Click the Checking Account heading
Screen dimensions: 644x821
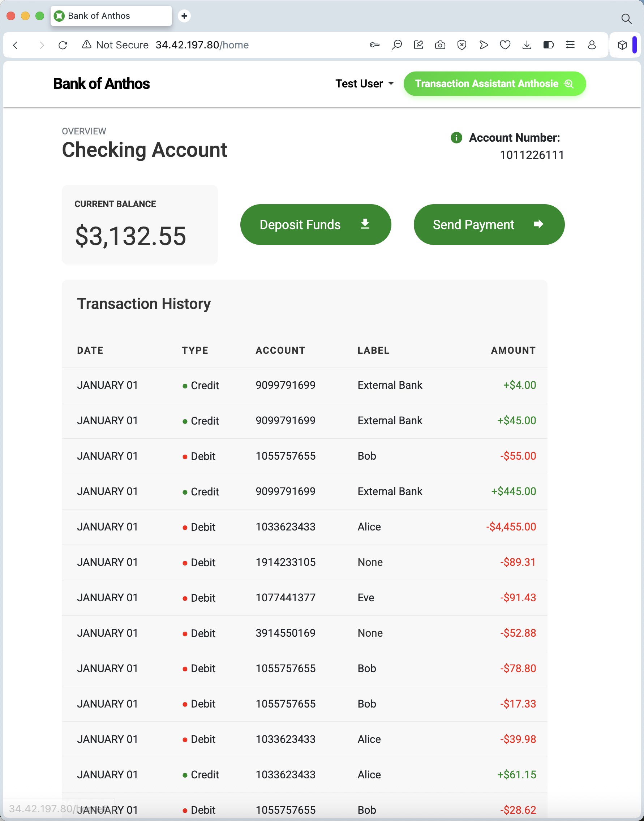tap(145, 150)
